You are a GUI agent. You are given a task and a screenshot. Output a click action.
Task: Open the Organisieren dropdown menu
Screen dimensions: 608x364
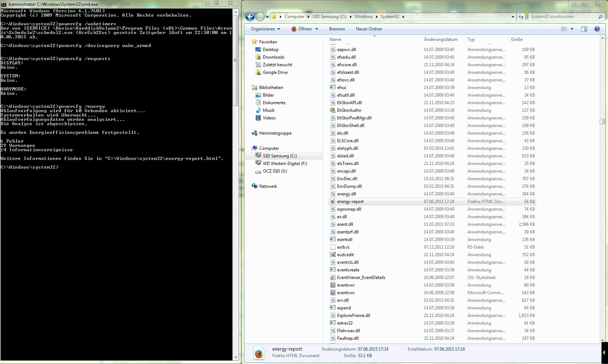[x=265, y=29]
